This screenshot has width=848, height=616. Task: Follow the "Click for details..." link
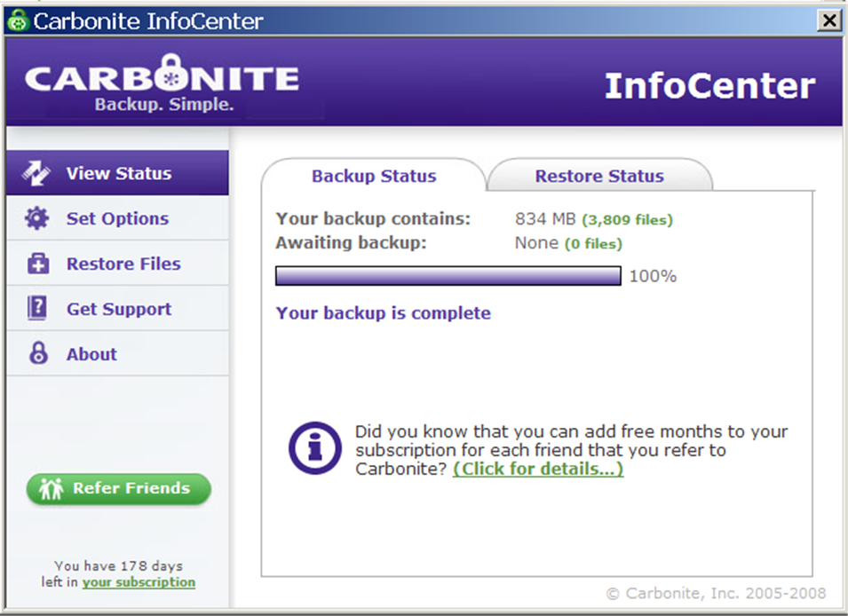pos(537,469)
